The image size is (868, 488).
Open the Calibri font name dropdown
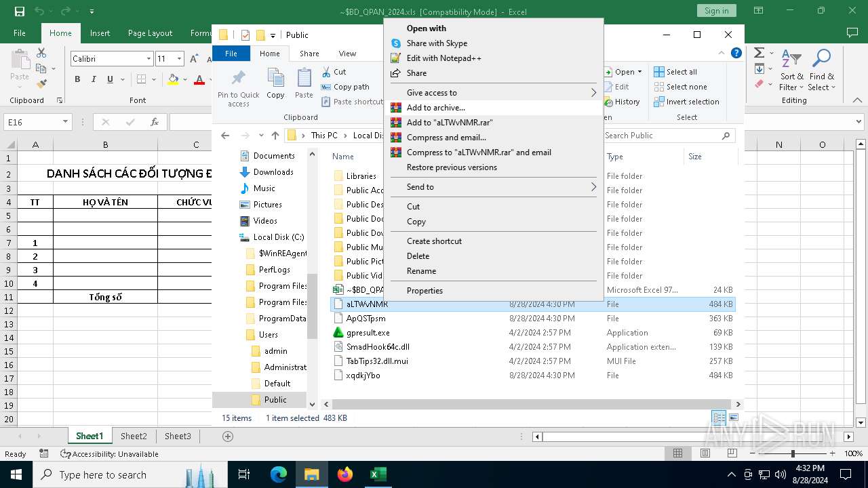pos(149,59)
